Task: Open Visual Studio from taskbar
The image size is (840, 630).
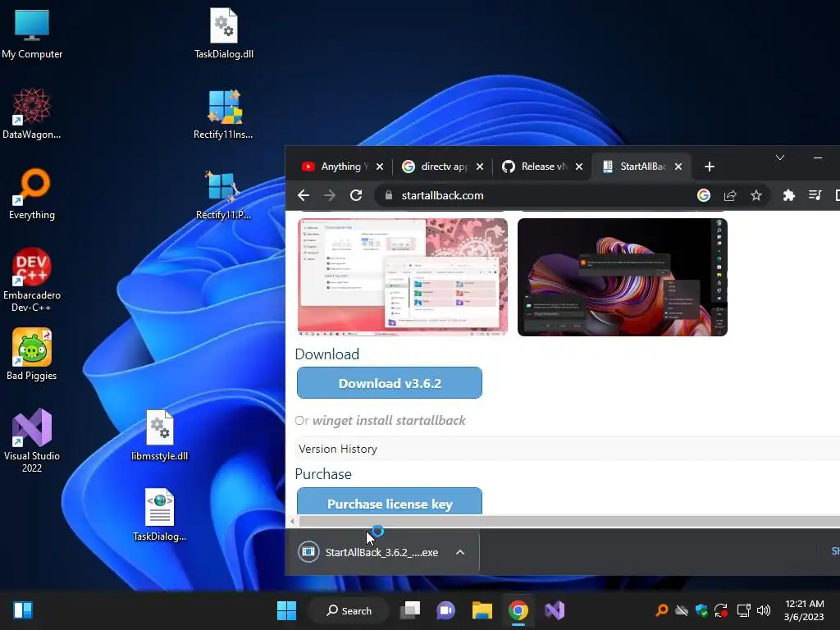Action: [555, 610]
